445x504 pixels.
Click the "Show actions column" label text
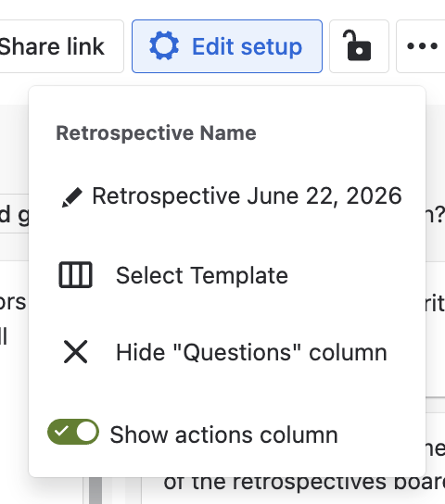tap(223, 435)
